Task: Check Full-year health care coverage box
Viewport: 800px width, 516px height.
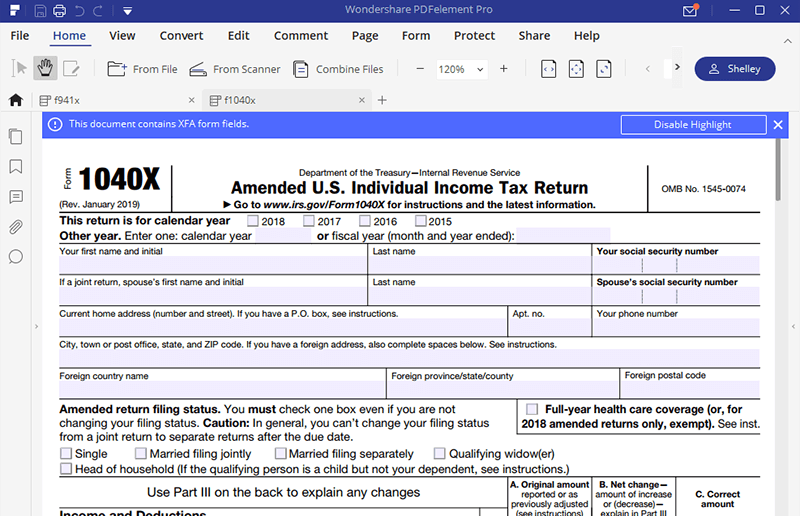Action: tap(532, 409)
